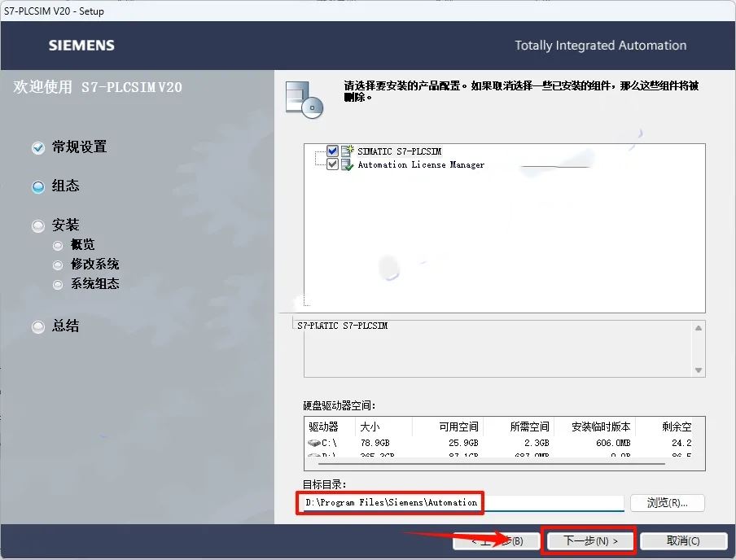Select the 修改系统 sub-step
This screenshot has height=560, width=736.
[94, 265]
